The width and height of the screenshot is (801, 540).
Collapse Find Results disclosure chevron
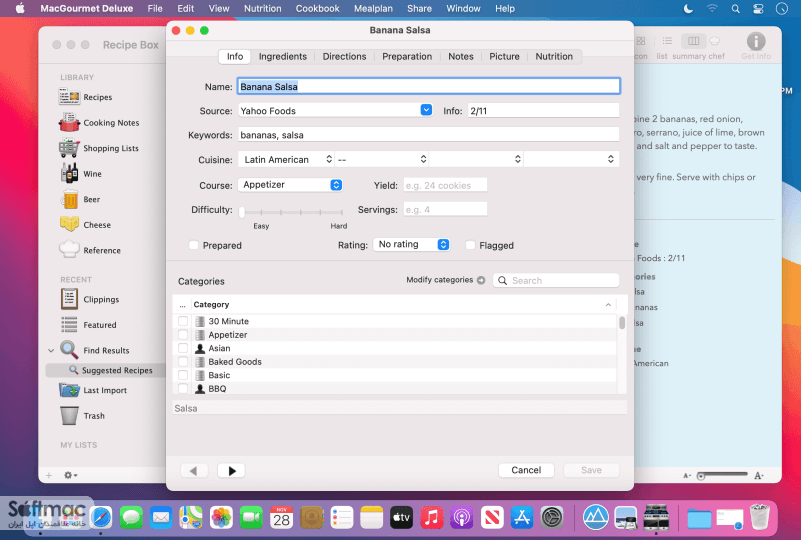click(51, 350)
